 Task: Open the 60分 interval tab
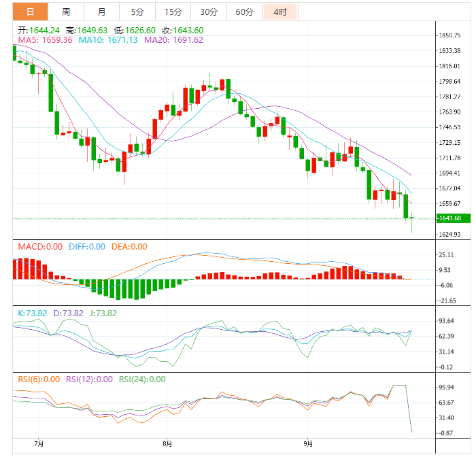pos(245,12)
